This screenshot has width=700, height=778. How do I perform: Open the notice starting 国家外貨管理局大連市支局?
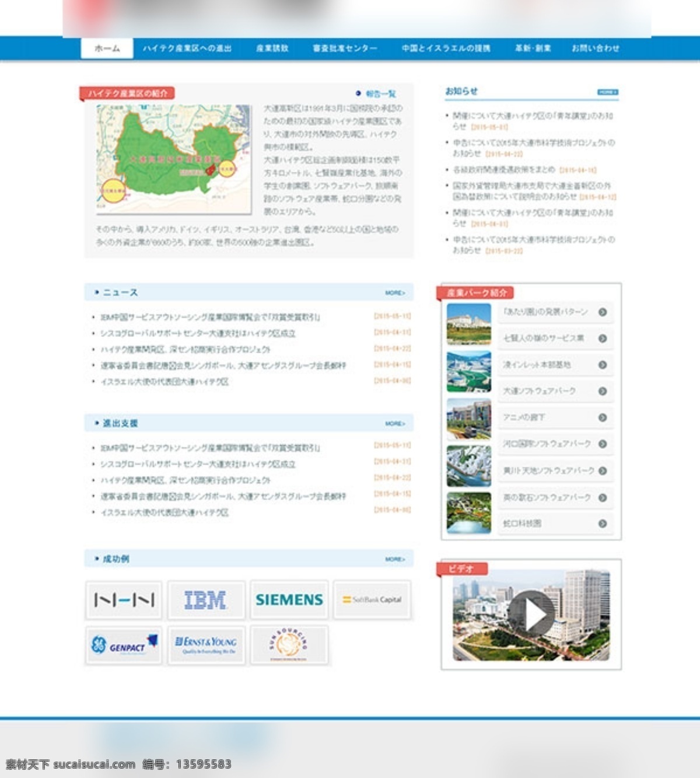click(x=534, y=191)
